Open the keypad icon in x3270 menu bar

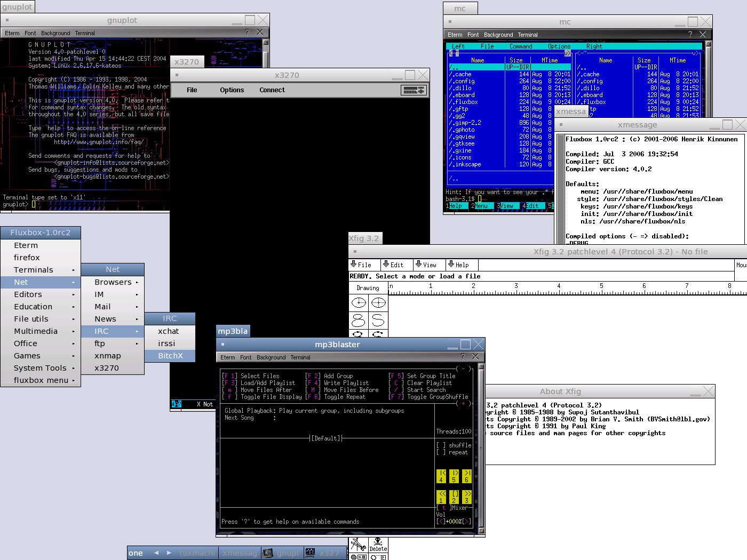414,90
